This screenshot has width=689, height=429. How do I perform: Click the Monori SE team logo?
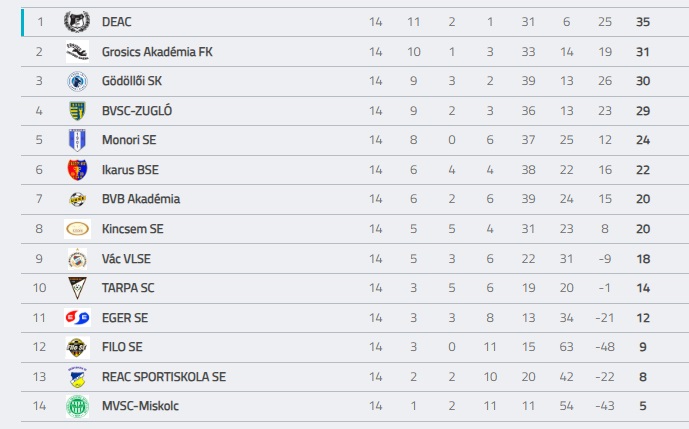(77, 140)
